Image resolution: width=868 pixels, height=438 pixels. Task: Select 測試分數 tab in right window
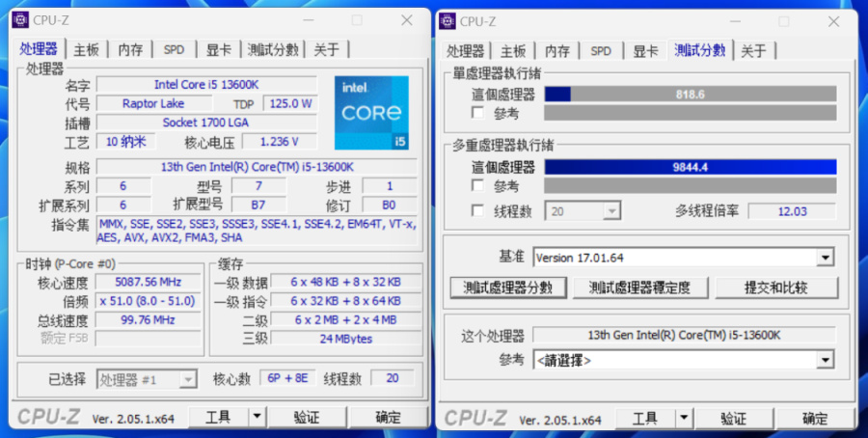(x=700, y=50)
